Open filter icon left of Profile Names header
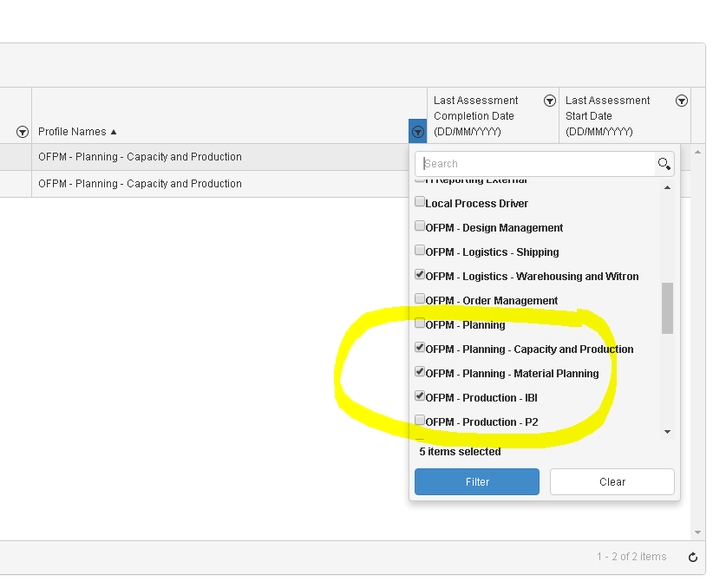Viewport: 713px width, 588px height. (23, 132)
